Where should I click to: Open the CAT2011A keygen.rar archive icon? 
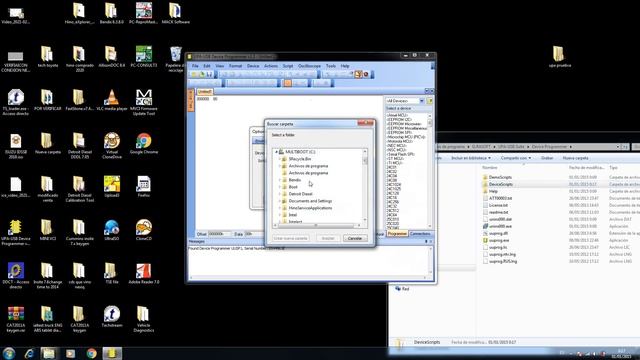(16, 319)
